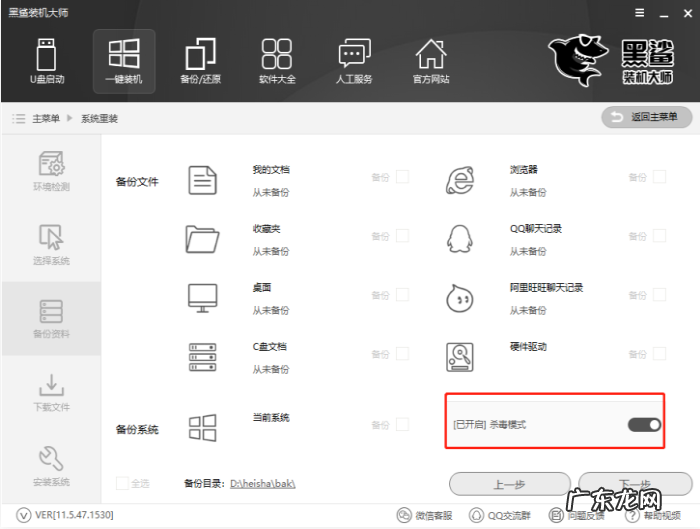
Task: Click 当前系统 item name
Action: 271,417
